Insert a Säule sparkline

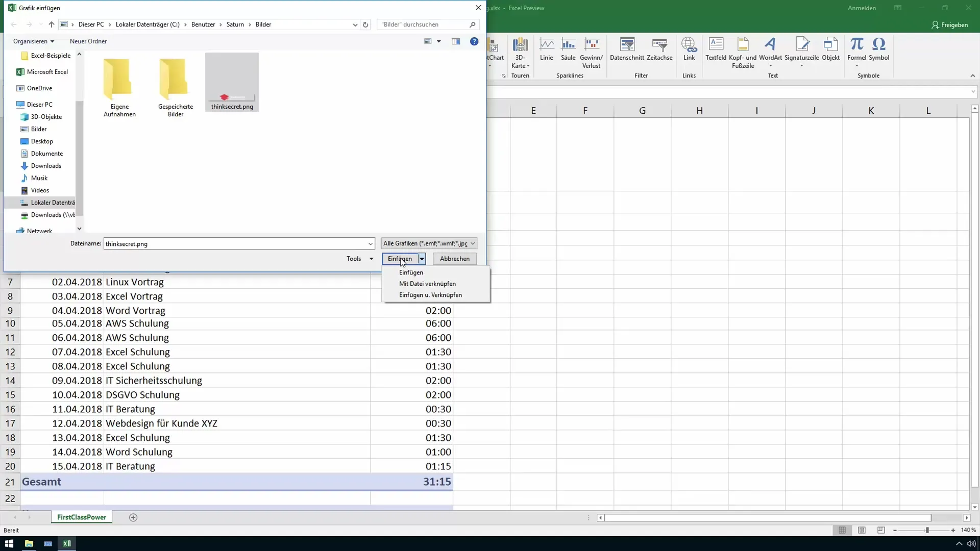point(568,49)
